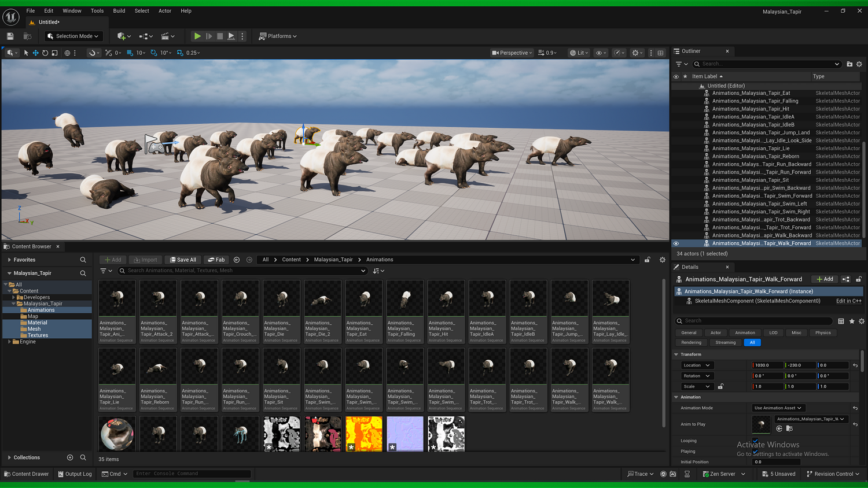This screenshot has width=868, height=488.
Task: Click the Browse to content icon beside Save
Action: click(x=27, y=36)
